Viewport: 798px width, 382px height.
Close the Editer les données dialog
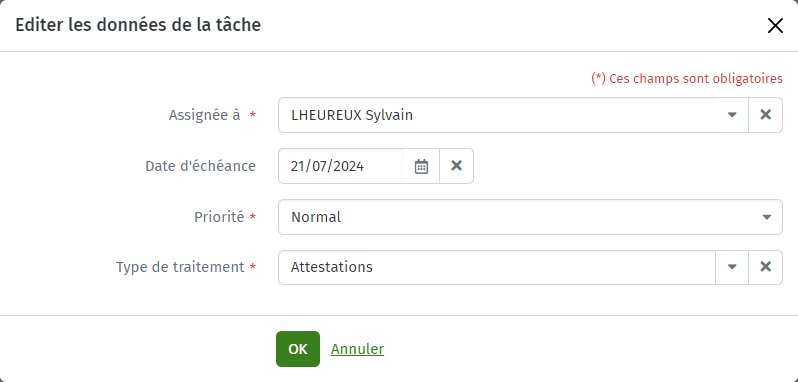click(775, 26)
